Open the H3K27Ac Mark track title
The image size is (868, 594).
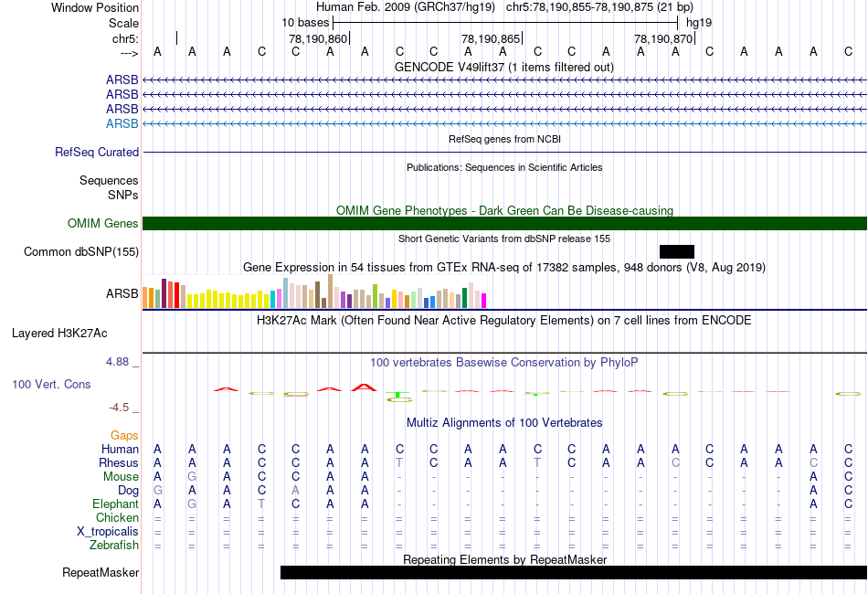[504, 321]
